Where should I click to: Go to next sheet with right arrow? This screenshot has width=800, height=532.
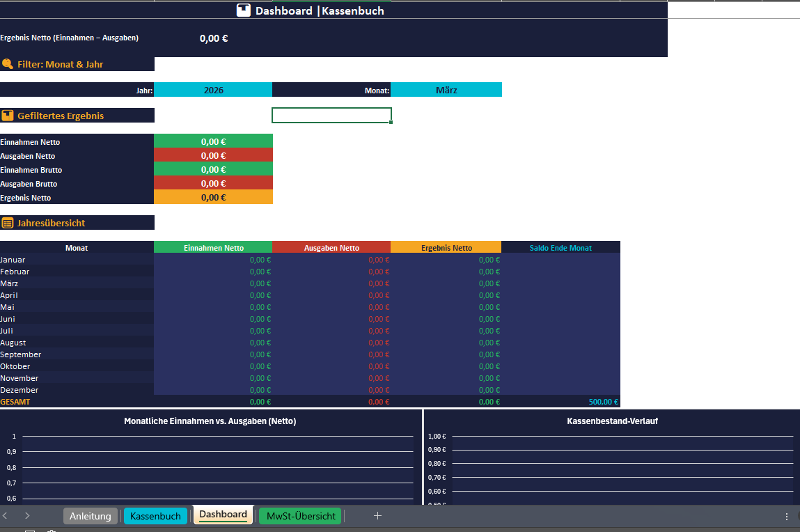pos(27,516)
